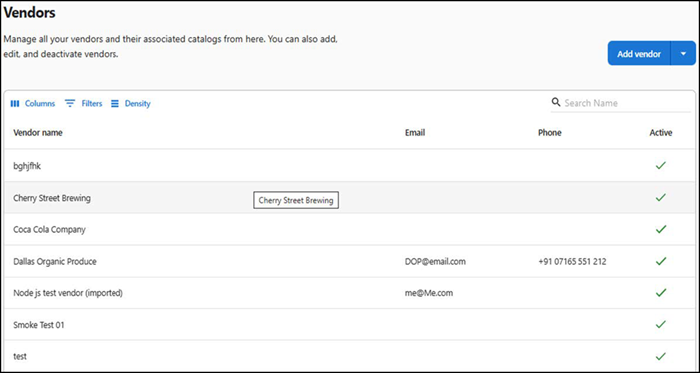The height and width of the screenshot is (373, 700).
Task: Open the Dallas Organic Produce vendor row
Action: tap(350, 261)
